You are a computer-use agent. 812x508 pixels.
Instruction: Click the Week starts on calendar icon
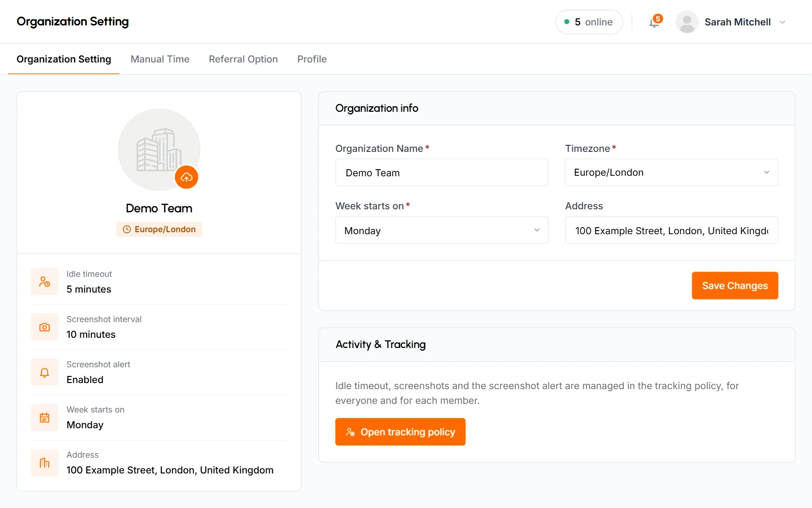click(45, 417)
